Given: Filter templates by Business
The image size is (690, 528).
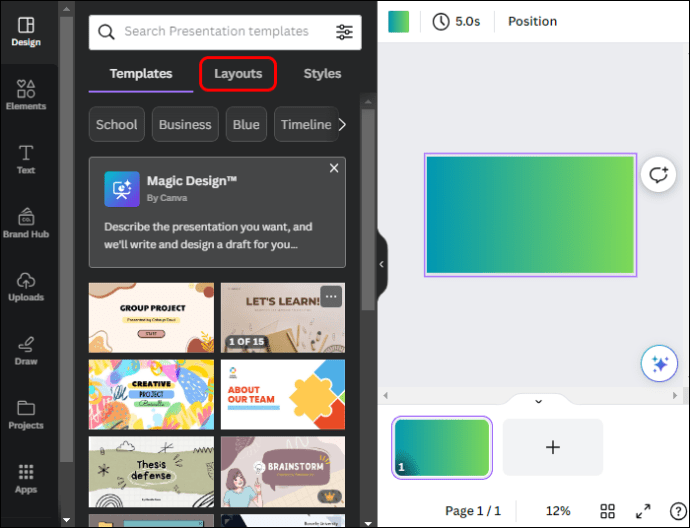Looking at the screenshot, I should [185, 125].
